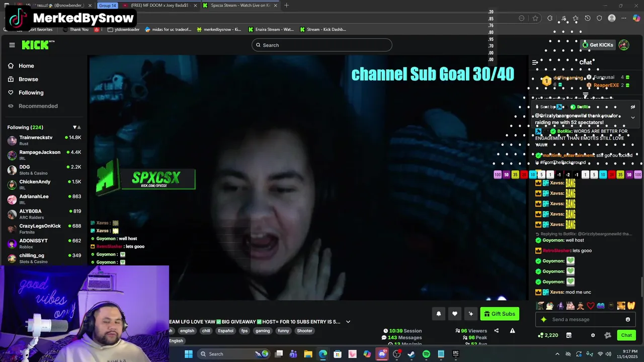
Task: Click the 2,220 channel points balance
Action: tap(548, 335)
